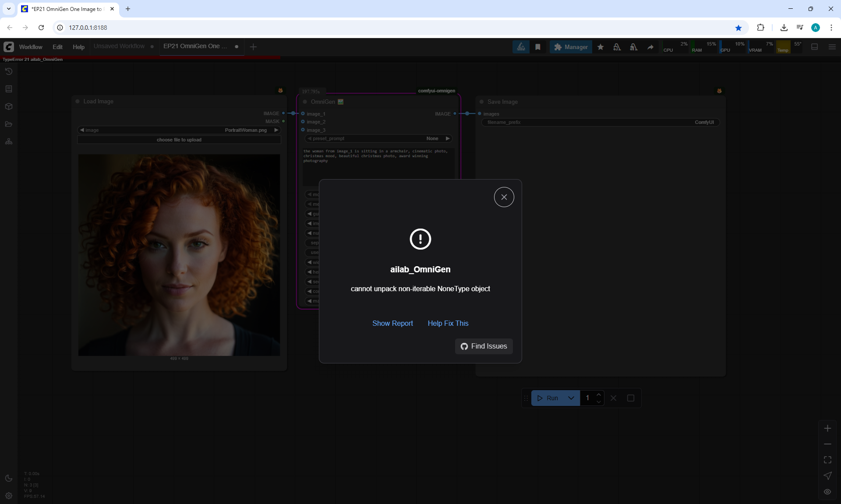Switch to the Unsaved Workflow tab
This screenshot has height=504, width=841.
click(x=119, y=46)
